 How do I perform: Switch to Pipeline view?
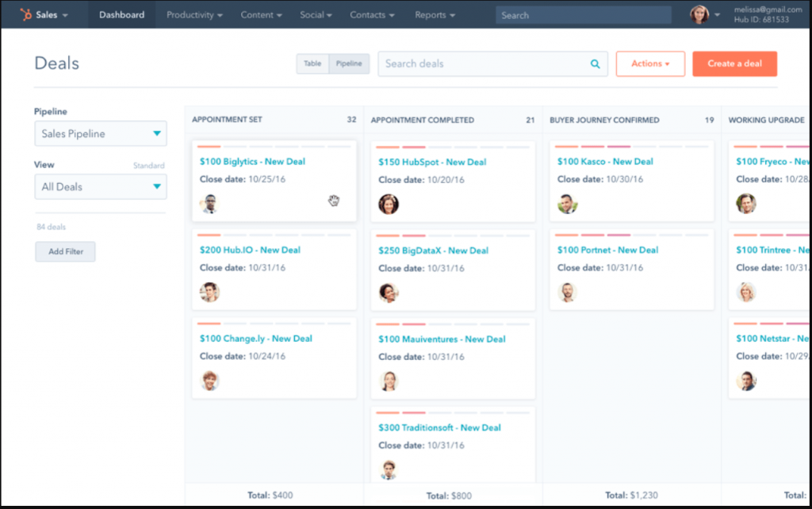tap(349, 63)
